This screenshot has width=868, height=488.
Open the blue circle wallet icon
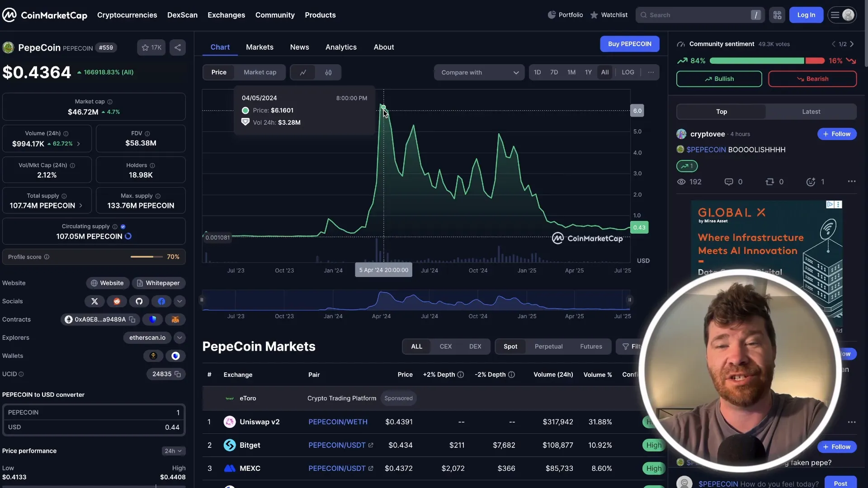coord(175,356)
